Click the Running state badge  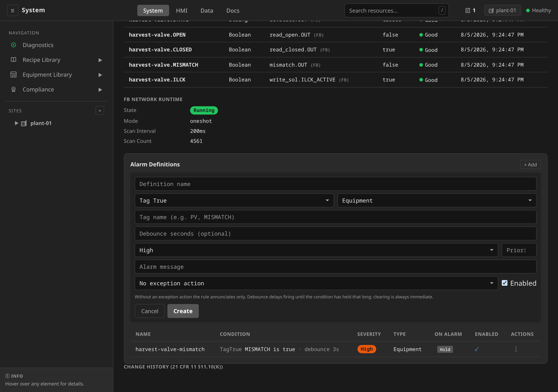(204, 110)
